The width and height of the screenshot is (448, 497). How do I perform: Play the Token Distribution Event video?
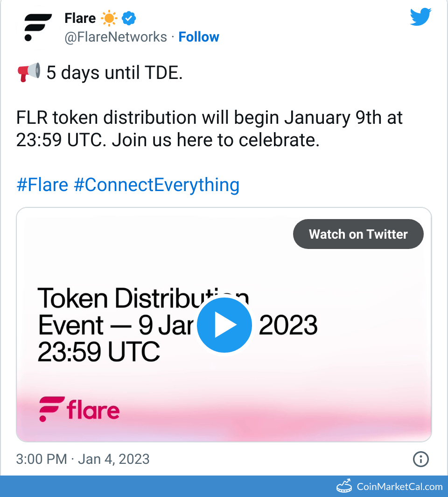coord(224,325)
